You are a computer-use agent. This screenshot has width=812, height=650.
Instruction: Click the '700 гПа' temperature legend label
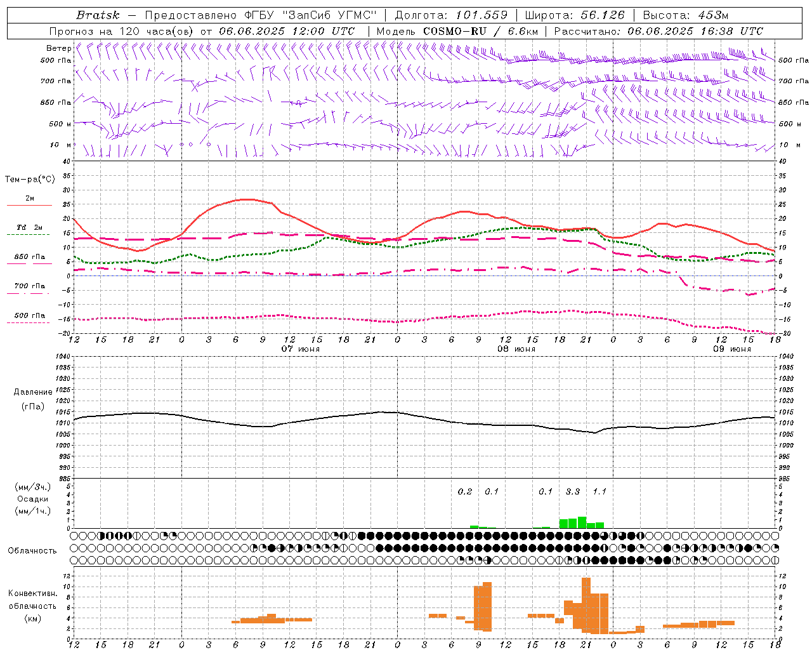coord(30,286)
